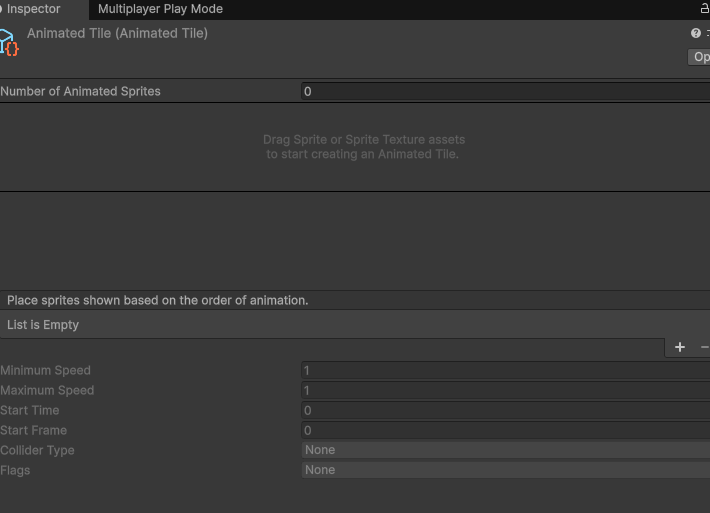Click the 'Place sprites shown' list header
This screenshot has width=710, height=513.
point(355,300)
